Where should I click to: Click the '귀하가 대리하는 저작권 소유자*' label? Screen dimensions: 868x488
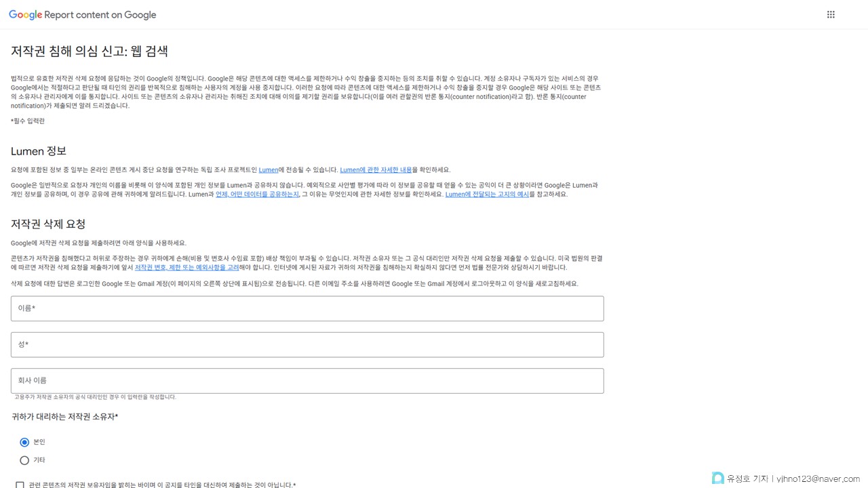click(x=65, y=417)
